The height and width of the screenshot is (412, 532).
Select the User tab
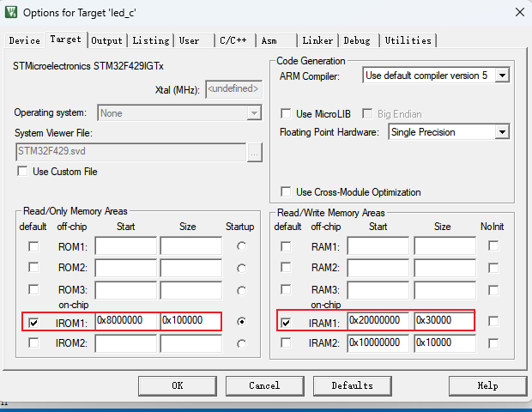point(195,40)
